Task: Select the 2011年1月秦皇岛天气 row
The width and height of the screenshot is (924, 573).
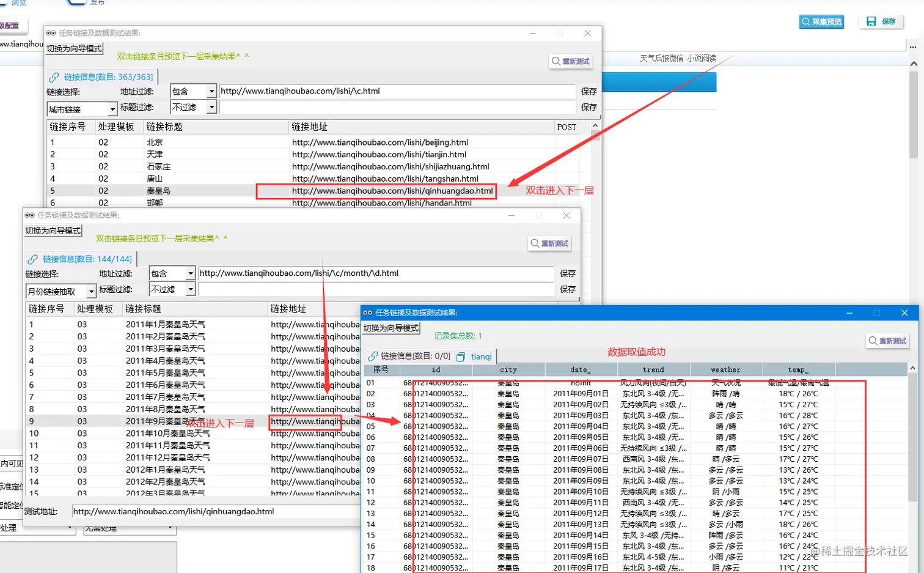Action: click(x=193, y=324)
